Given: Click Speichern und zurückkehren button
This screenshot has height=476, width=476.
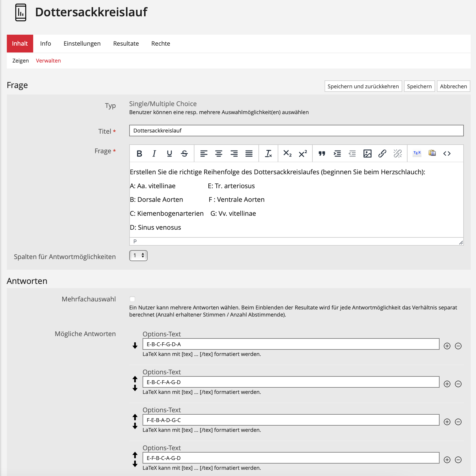Looking at the screenshot, I should pos(363,86).
